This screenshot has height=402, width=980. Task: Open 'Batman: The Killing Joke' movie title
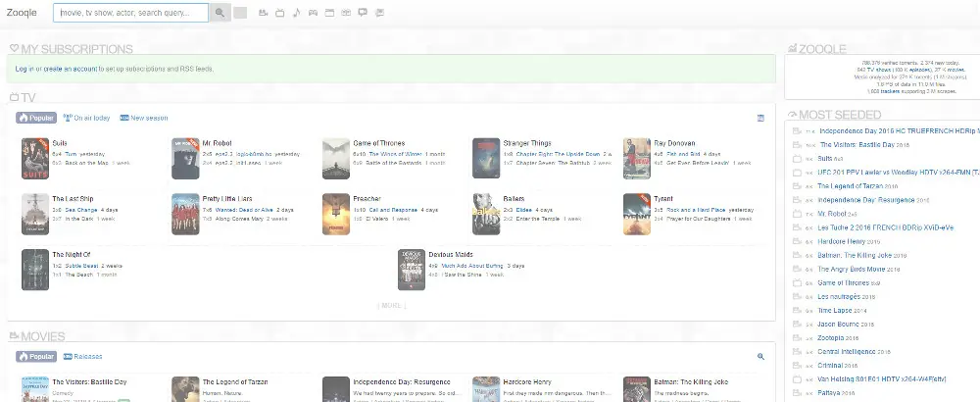pyautogui.click(x=693, y=382)
